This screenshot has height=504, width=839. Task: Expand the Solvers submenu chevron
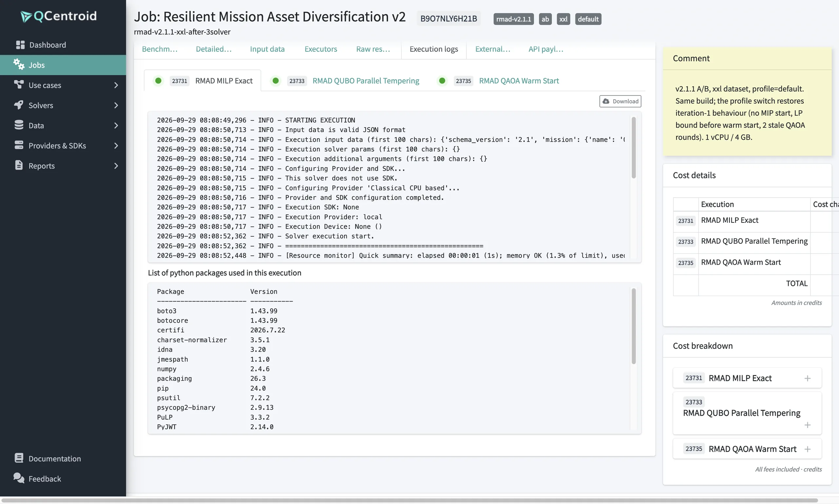click(116, 105)
